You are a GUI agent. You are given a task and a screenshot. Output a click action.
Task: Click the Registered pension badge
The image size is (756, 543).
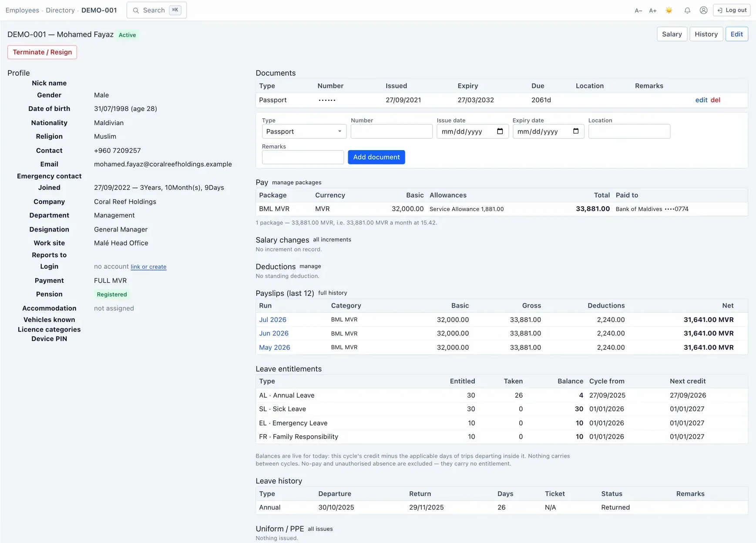click(111, 295)
